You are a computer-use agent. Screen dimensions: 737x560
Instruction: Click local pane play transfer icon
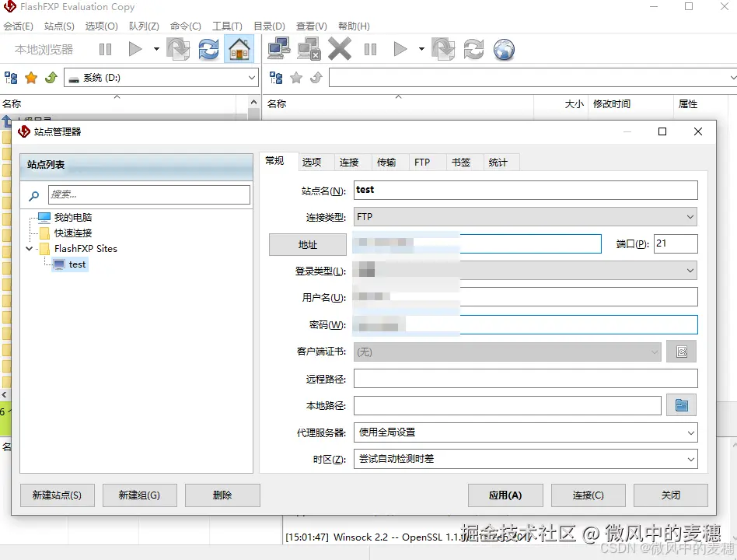pyautogui.click(x=135, y=49)
